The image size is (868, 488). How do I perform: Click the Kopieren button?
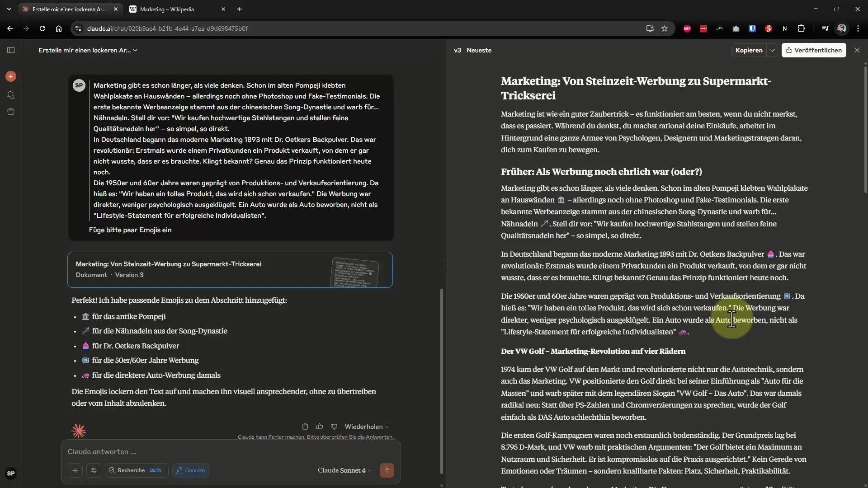coord(749,50)
